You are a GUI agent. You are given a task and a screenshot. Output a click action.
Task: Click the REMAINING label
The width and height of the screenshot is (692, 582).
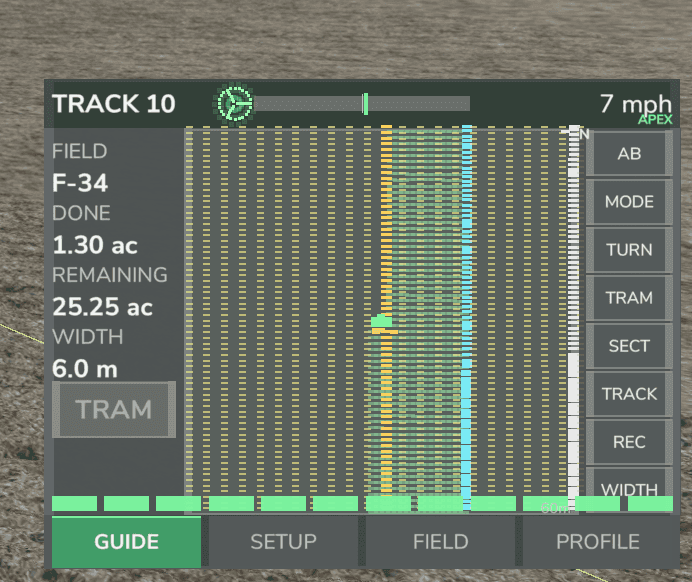pos(110,275)
